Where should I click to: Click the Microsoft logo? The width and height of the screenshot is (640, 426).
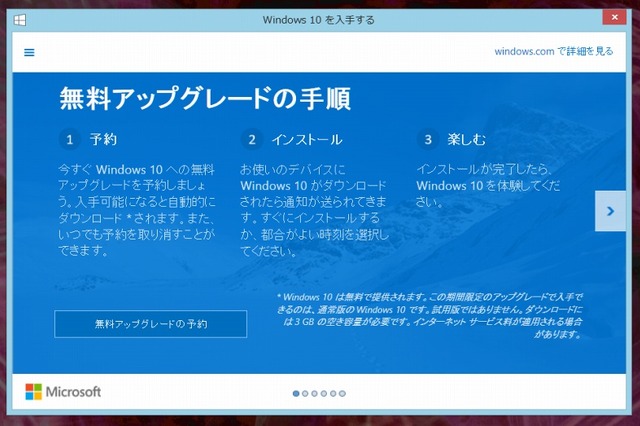[x=63, y=392]
